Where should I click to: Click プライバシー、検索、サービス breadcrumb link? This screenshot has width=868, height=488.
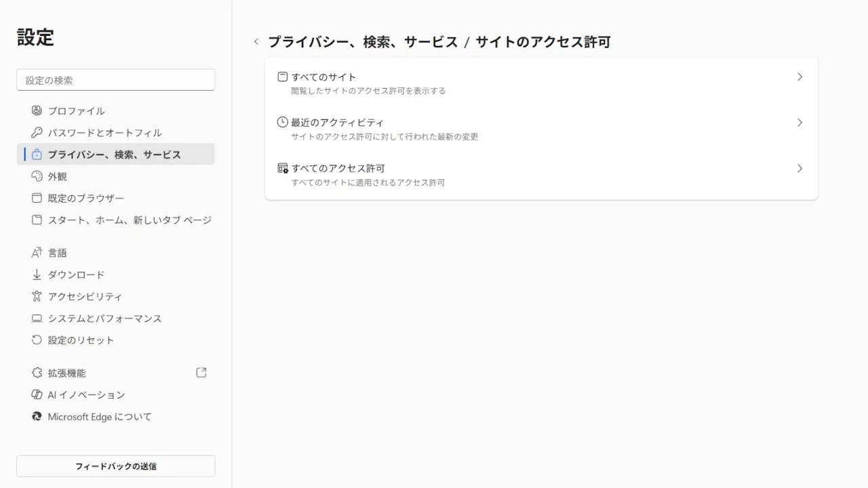[x=363, y=42]
